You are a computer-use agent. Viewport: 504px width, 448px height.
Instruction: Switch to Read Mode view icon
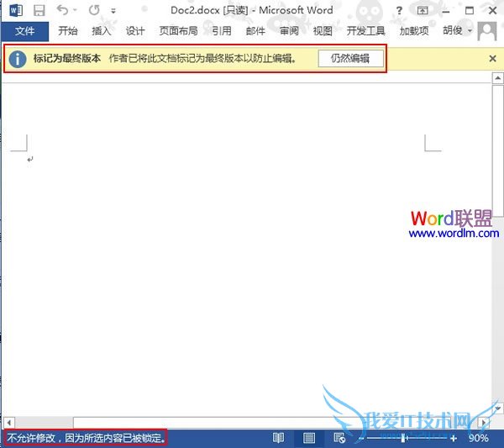(x=278, y=438)
